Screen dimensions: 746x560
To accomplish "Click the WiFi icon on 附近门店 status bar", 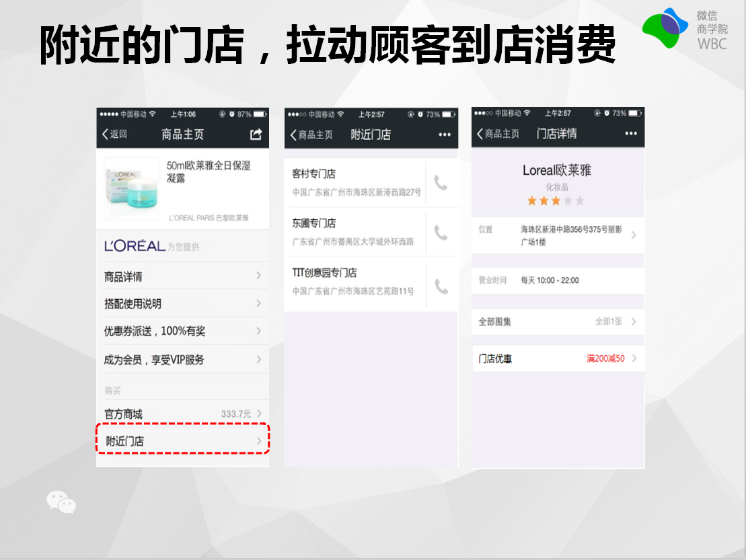I will [340, 114].
